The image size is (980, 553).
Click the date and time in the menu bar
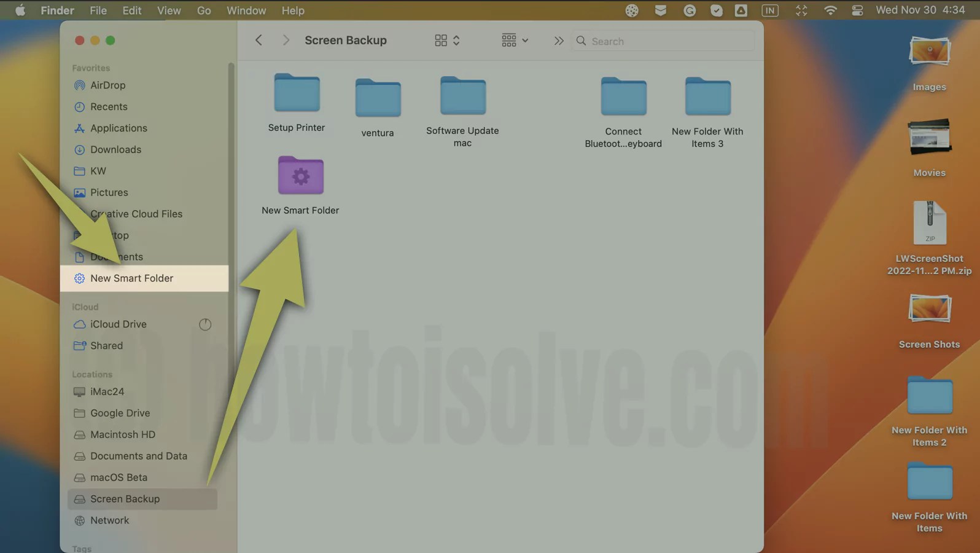(x=920, y=10)
